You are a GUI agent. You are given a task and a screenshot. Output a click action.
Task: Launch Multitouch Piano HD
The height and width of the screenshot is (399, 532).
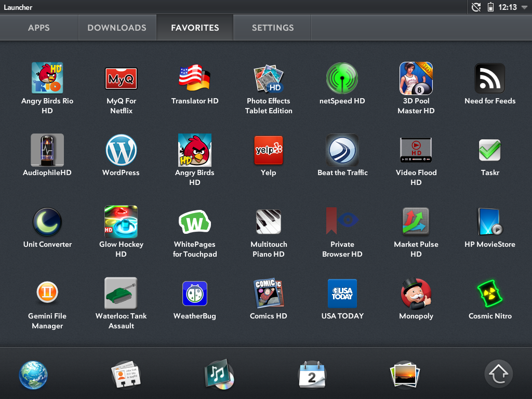(269, 221)
